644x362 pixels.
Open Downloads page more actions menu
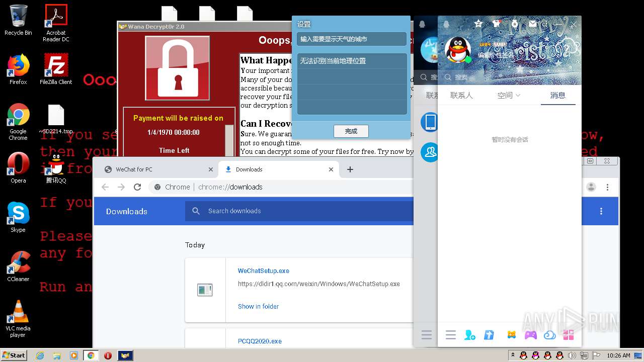(x=601, y=211)
